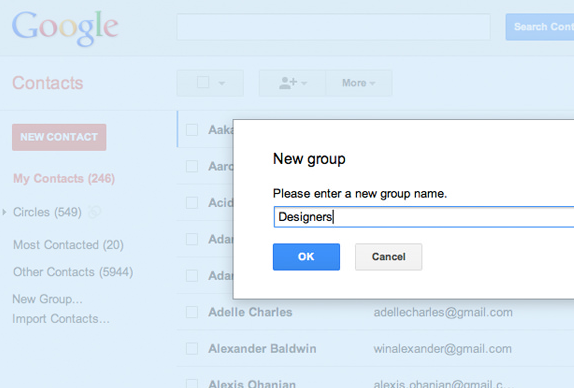
Task: Select Circles (549) group
Action: click(47, 212)
